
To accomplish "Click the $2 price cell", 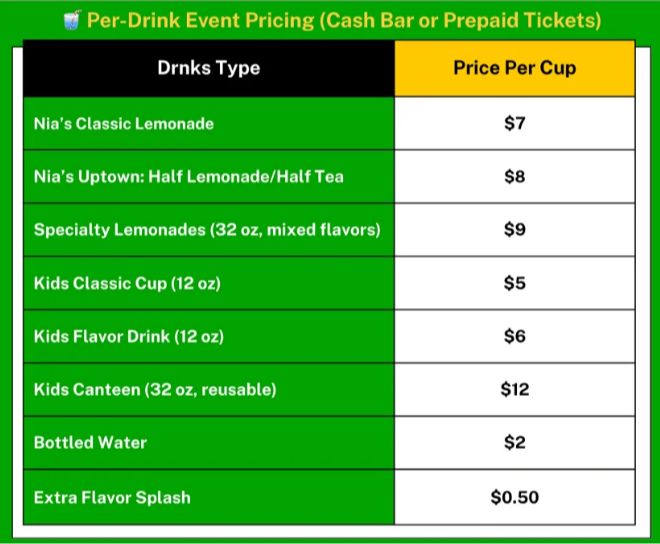I will [x=514, y=443].
